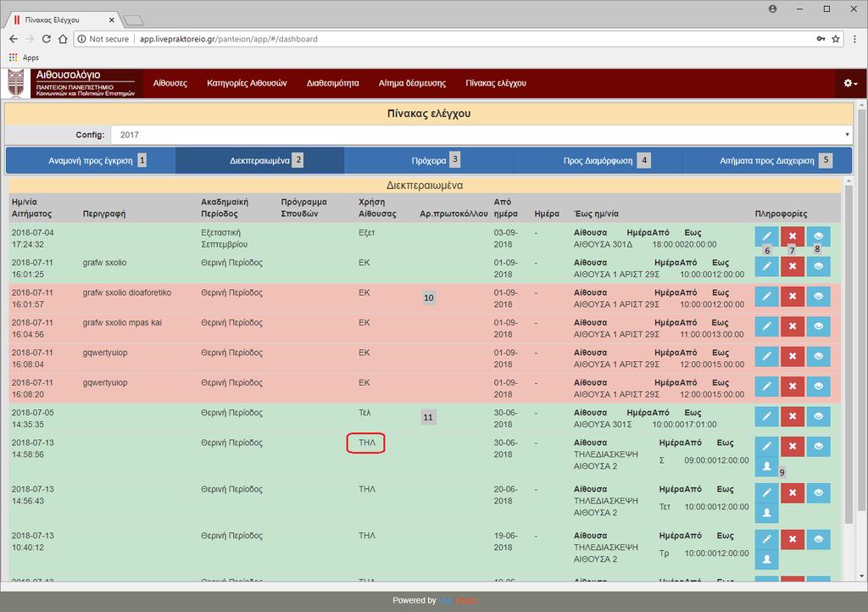Delete the 2018-07-13 14:58:56 request
868x612 pixels.
(x=793, y=446)
